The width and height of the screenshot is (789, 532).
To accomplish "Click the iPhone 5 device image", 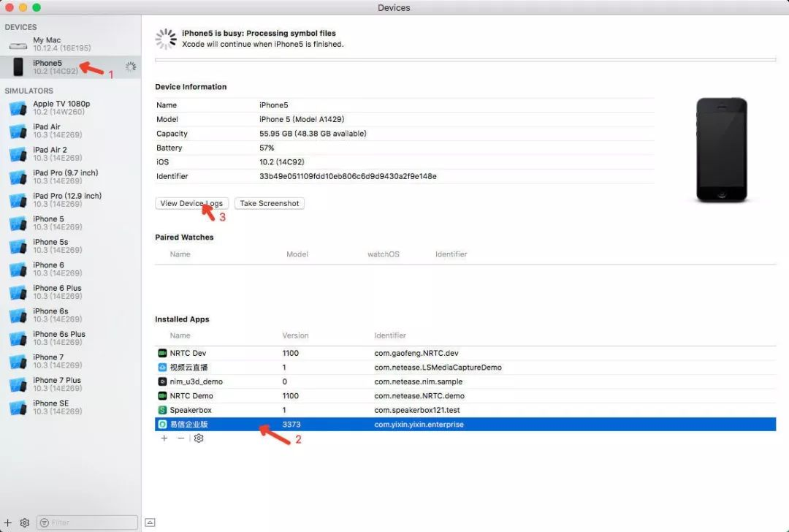I will click(x=722, y=150).
